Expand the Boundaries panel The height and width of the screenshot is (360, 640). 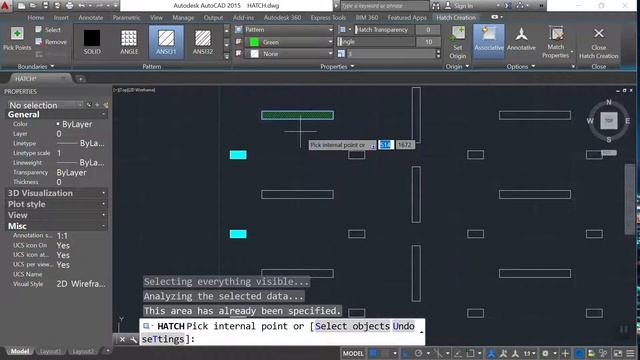(x=36, y=66)
